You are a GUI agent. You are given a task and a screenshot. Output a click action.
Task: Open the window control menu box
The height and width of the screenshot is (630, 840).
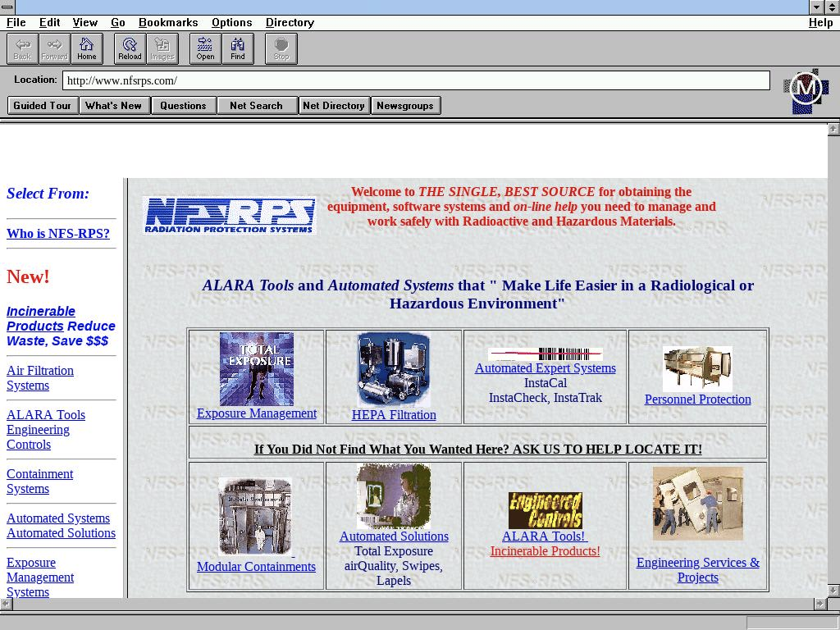pyautogui.click(x=7, y=7)
